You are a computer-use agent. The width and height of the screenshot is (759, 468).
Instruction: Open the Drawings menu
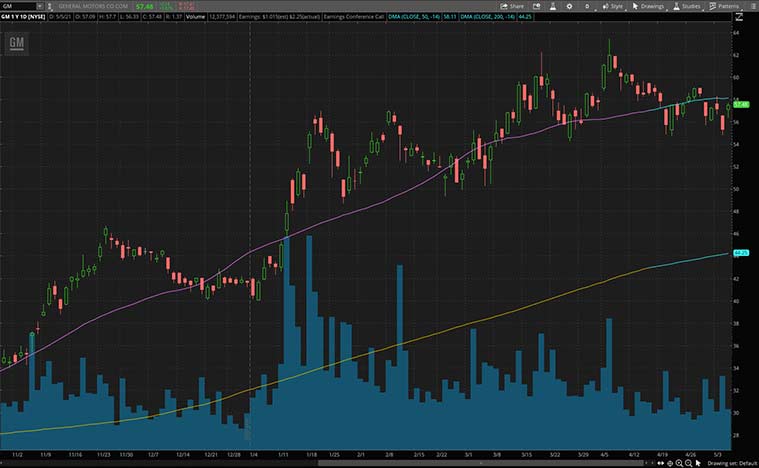pyautogui.click(x=647, y=6)
